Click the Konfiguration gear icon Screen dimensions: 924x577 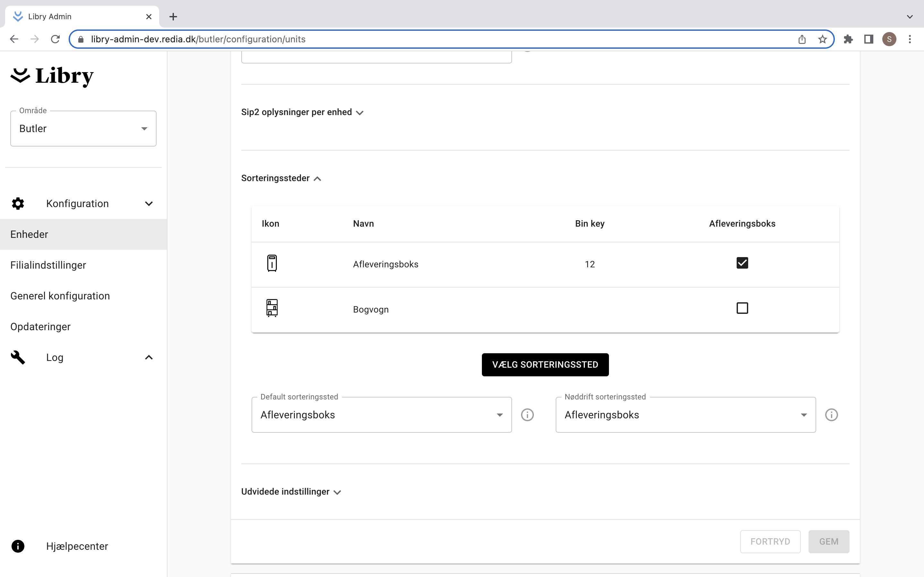pos(18,204)
